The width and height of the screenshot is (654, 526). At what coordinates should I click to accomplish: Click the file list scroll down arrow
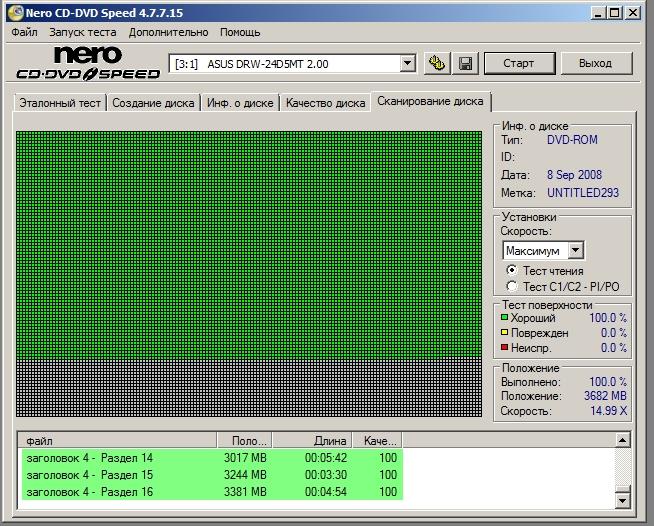coord(622,500)
